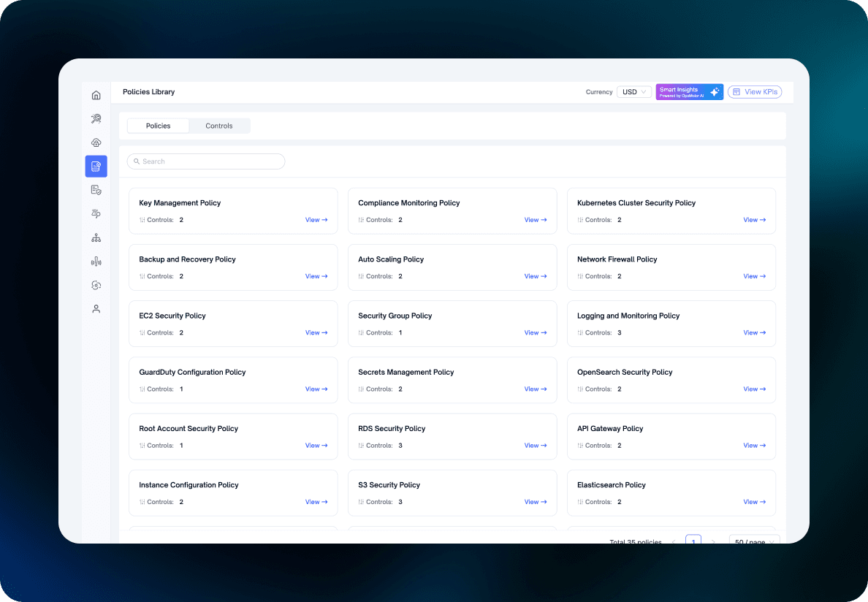Click the controls icon on EC2 Security Policy
This screenshot has height=602, width=868.
(142, 333)
